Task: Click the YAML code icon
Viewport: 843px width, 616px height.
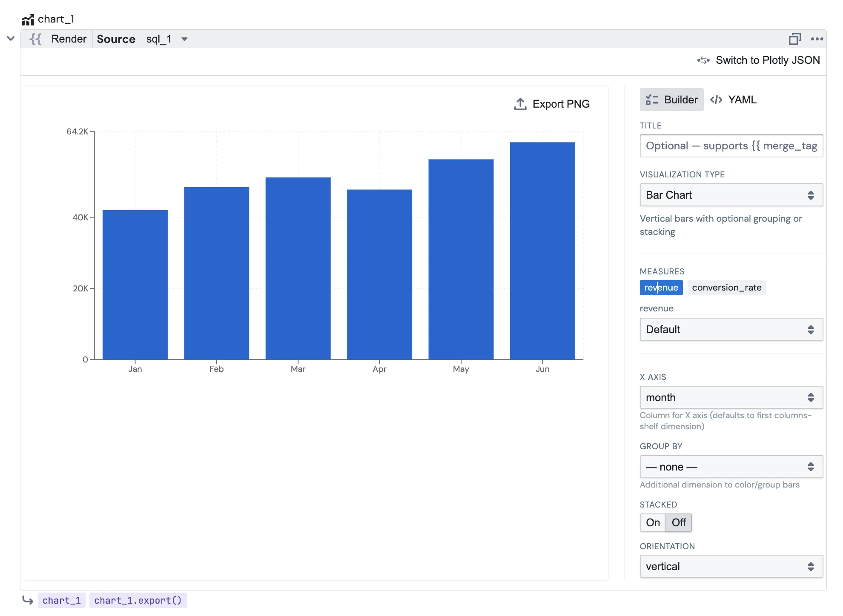Action: (716, 100)
